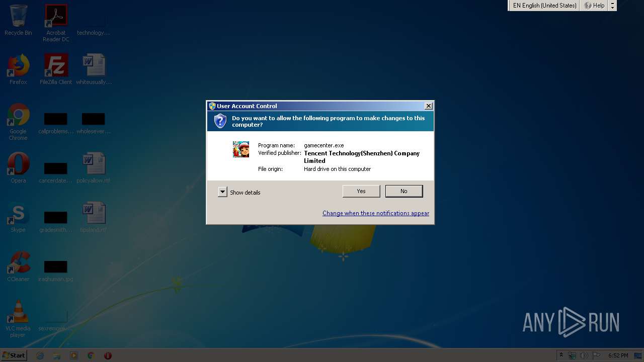The width and height of the screenshot is (644, 362).
Task: Open 'Change when these notifications appear' link
Action: coord(376,213)
